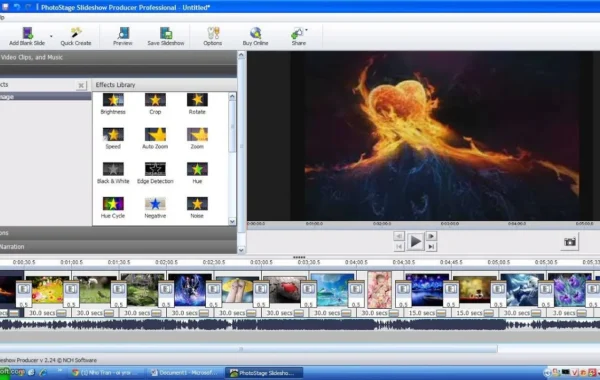Image resolution: width=600 pixels, height=380 pixels.
Task: Expand the Video Clips, and Music section
Action: tap(118, 57)
